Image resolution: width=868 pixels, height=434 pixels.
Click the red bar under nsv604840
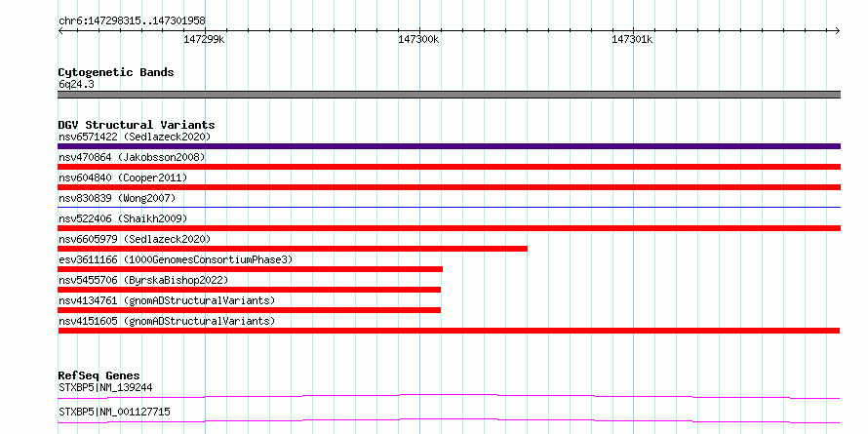click(x=449, y=187)
